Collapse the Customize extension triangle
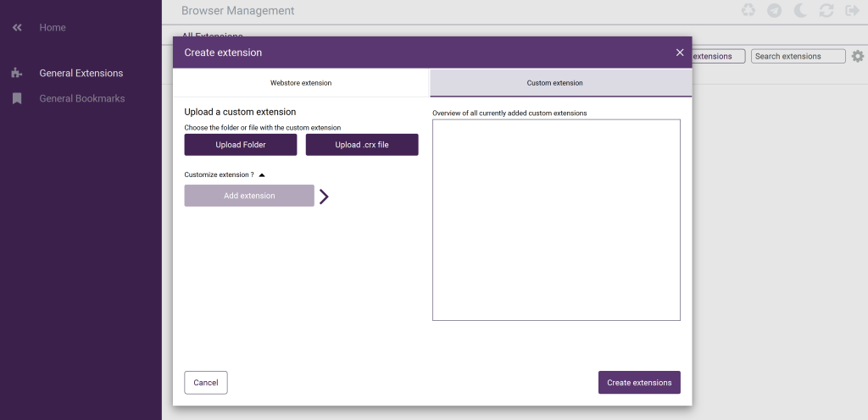868x420 pixels. click(x=262, y=175)
